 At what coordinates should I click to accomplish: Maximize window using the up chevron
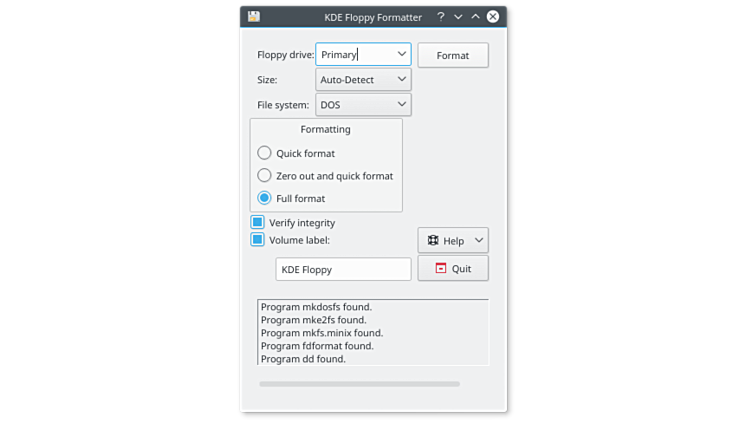[475, 17]
